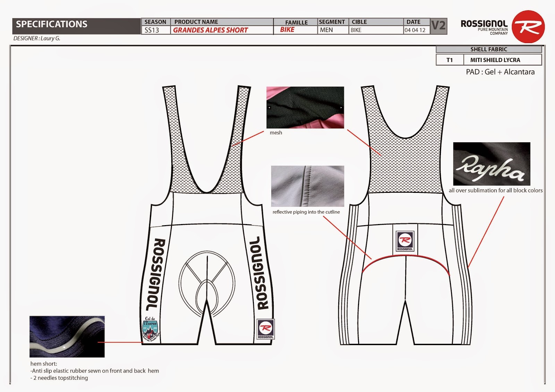Screen dimensions: 555x392
Task: Click the 'Anti slip elastic rubber' note line
Action: [x=95, y=371]
